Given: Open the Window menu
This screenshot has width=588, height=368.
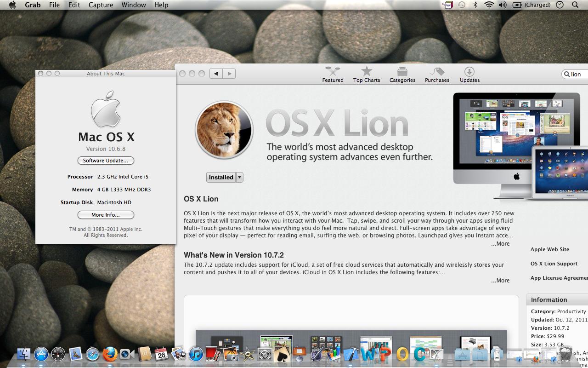Looking at the screenshot, I should click(x=134, y=5).
